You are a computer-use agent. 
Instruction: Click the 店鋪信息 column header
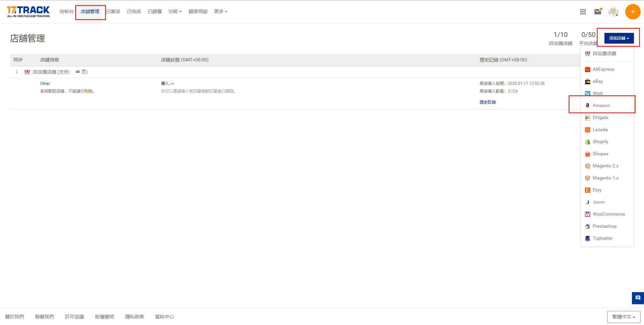pyautogui.click(x=50, y=60)
